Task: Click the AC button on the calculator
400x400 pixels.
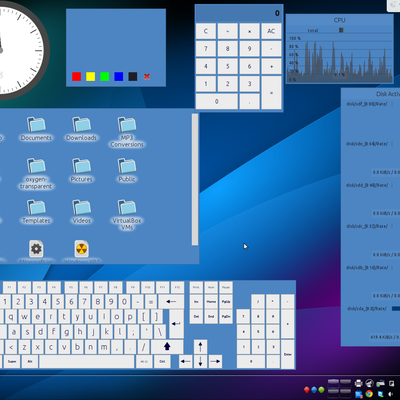Action: click(x=271, y=31)
